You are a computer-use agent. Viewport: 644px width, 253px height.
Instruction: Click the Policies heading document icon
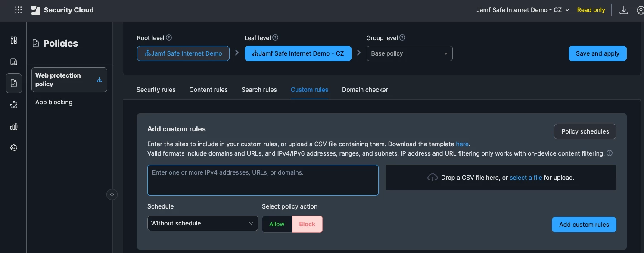[x=36, y=43]
